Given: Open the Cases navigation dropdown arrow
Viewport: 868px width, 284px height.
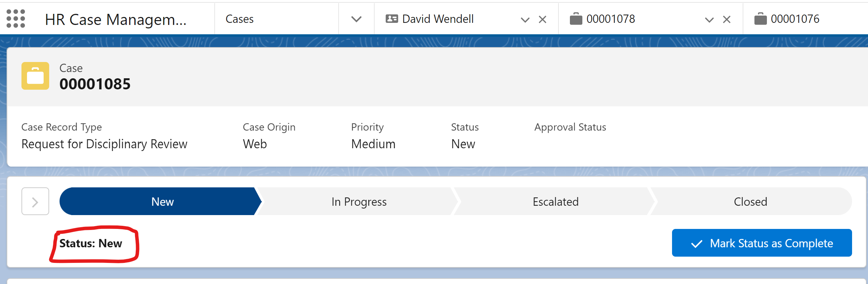Looking at the screenshot, I should click(356, 19).
